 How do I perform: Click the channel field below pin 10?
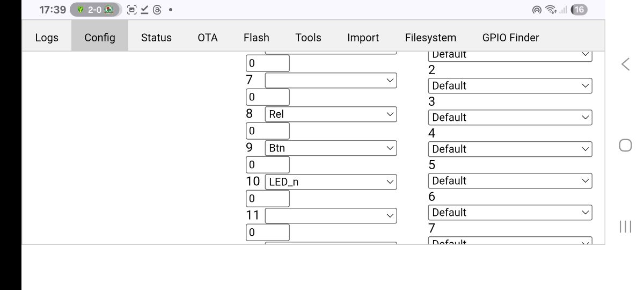pos(267,199)
